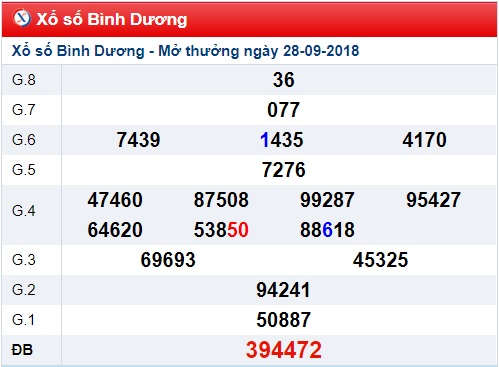Click G.4 number 87508
499x367 pixels.
221,200
